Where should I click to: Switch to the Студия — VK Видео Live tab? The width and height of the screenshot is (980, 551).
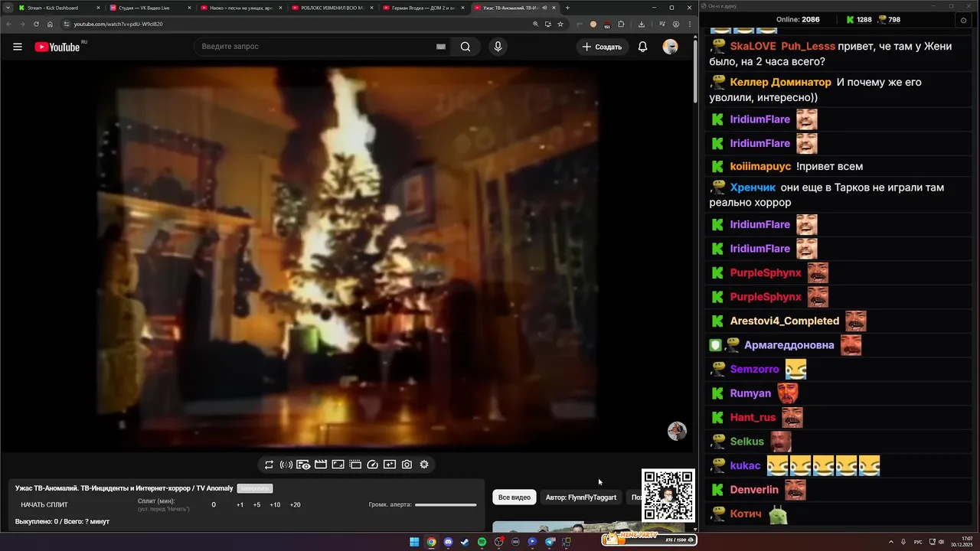152,8
